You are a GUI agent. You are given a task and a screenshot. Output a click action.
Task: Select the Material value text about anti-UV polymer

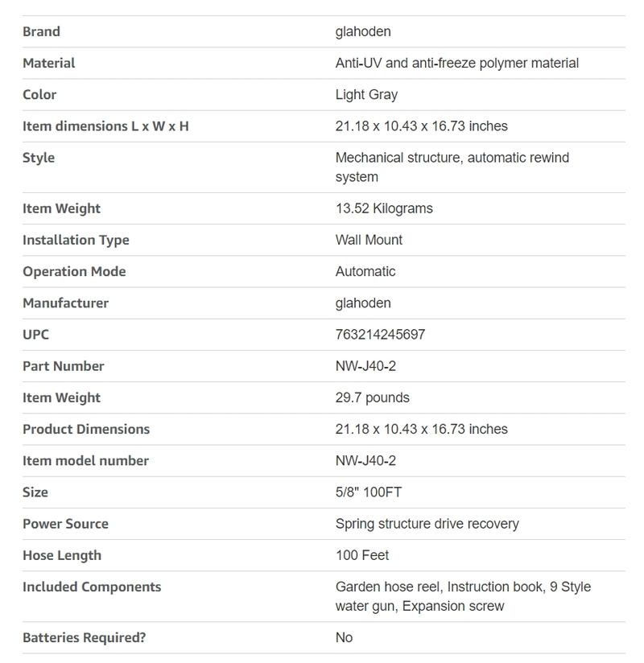456,63
